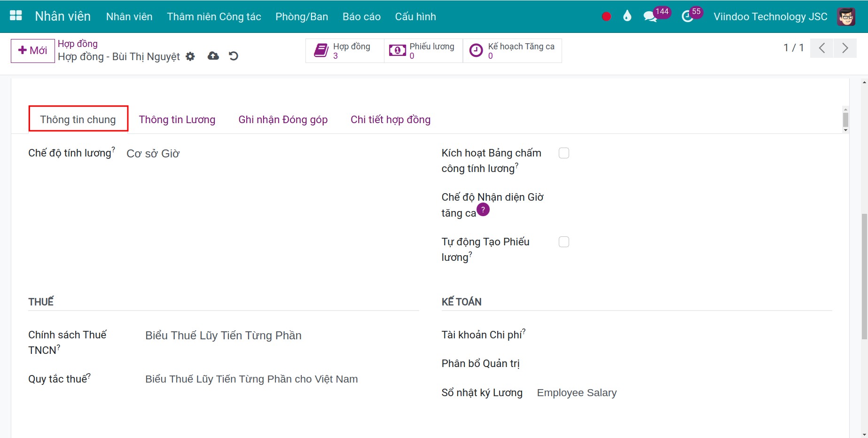Switch to Chi tiết hợp đồng tab
This screenshot has width=868, height=438.
391,119
